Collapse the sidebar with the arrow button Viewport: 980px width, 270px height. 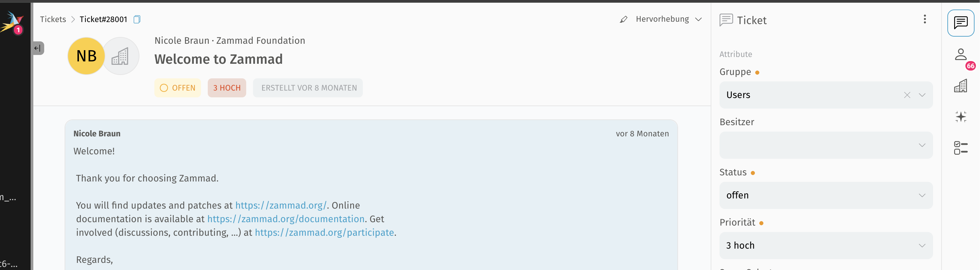coord(38,48)
